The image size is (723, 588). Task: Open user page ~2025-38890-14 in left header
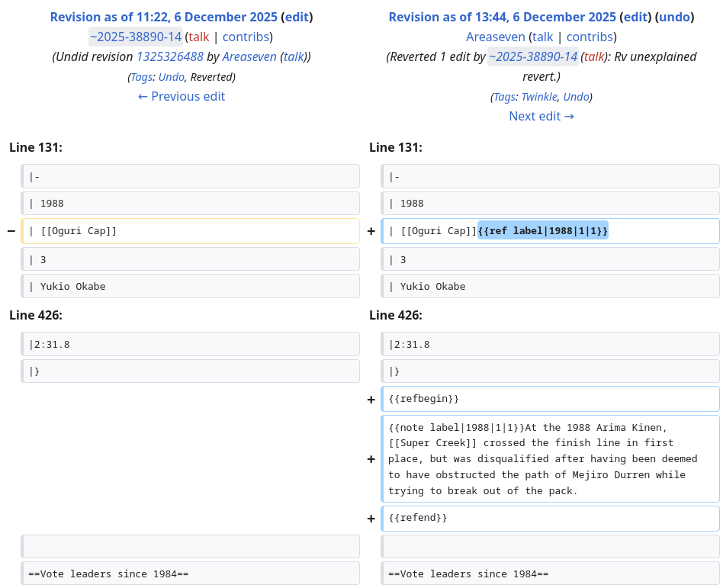(136, 37)
